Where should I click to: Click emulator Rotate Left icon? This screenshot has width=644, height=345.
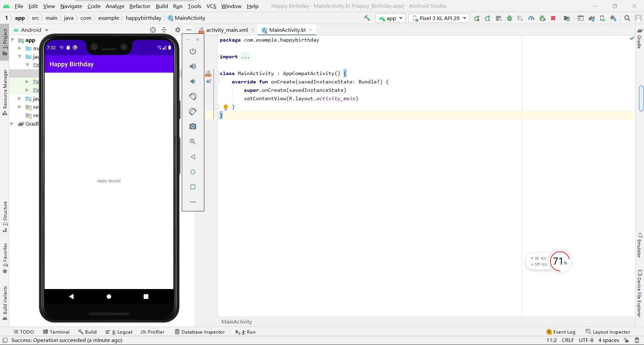tap(193, 96)
